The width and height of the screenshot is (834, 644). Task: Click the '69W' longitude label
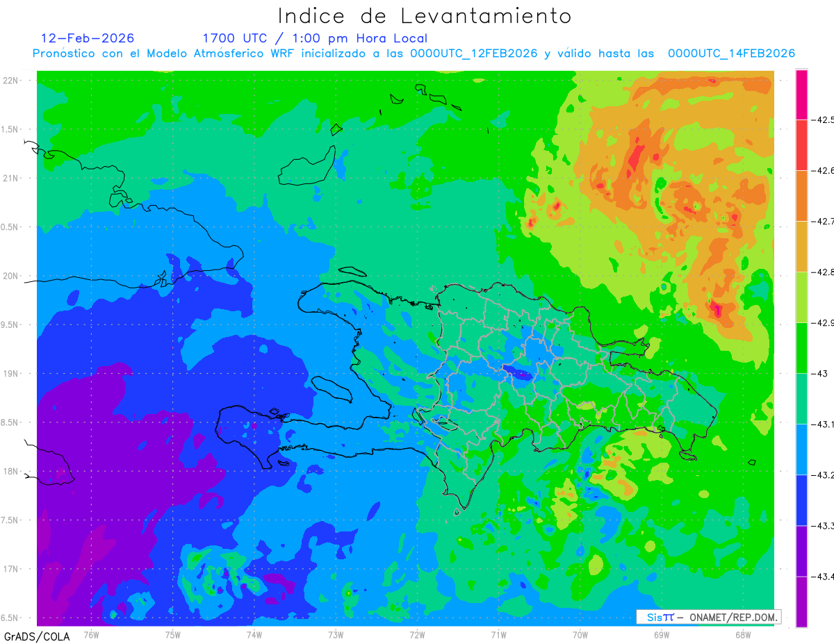(x=662, y=634)
